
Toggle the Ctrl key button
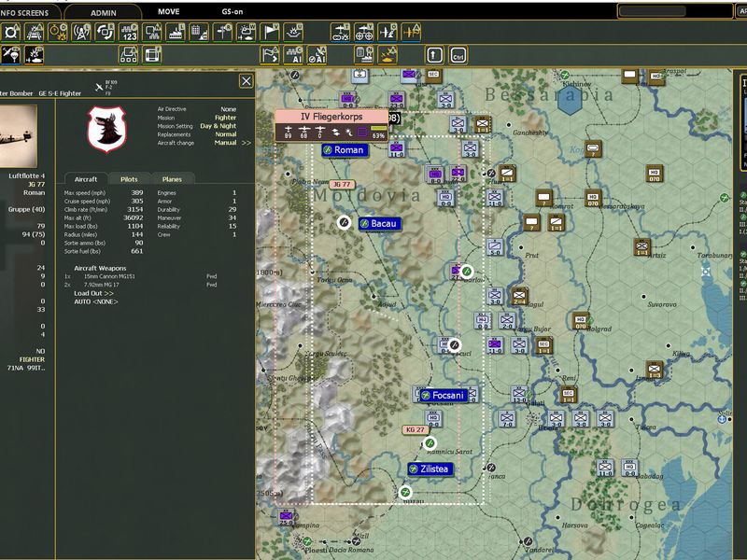(x=458, y=55)
